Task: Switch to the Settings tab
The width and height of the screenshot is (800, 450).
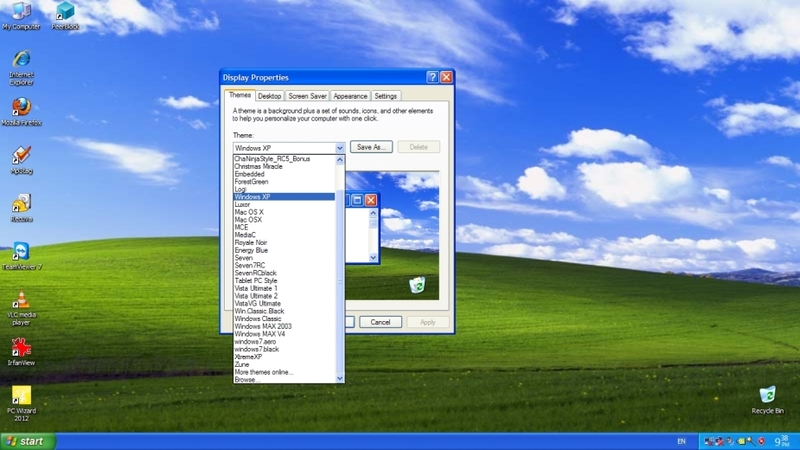Action: coord(385,96)
